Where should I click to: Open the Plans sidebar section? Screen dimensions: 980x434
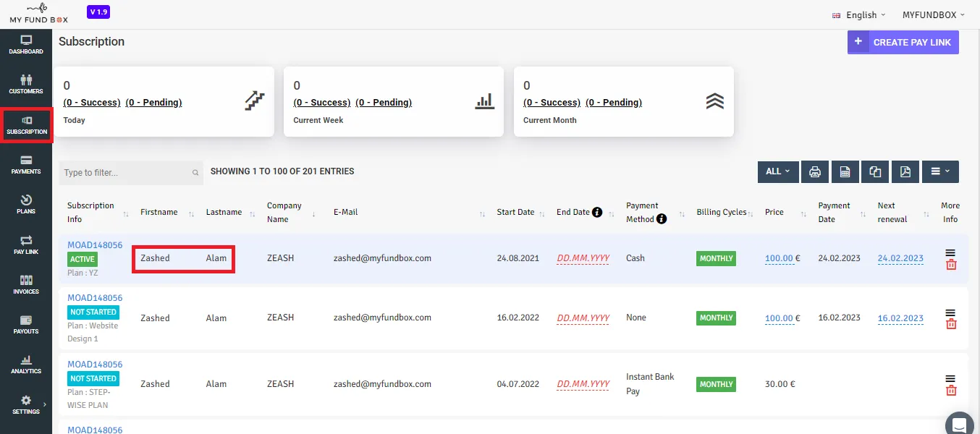coord(26,205)
